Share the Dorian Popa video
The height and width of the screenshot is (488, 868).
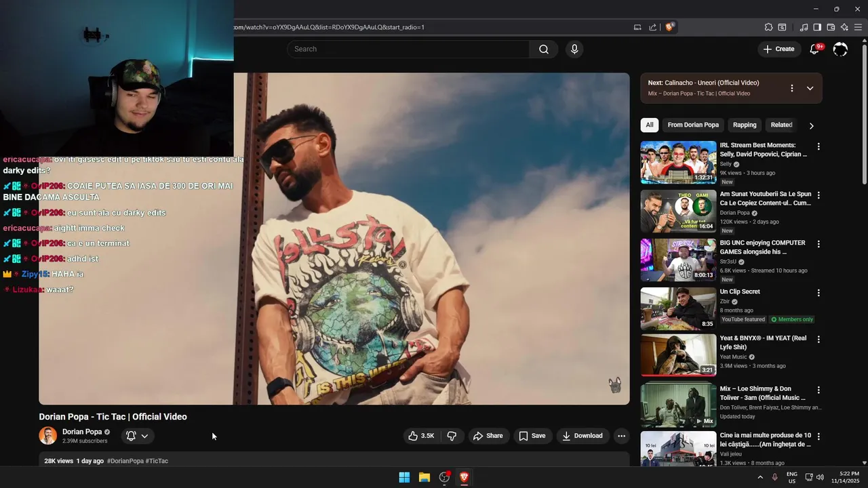pos(488,436)
